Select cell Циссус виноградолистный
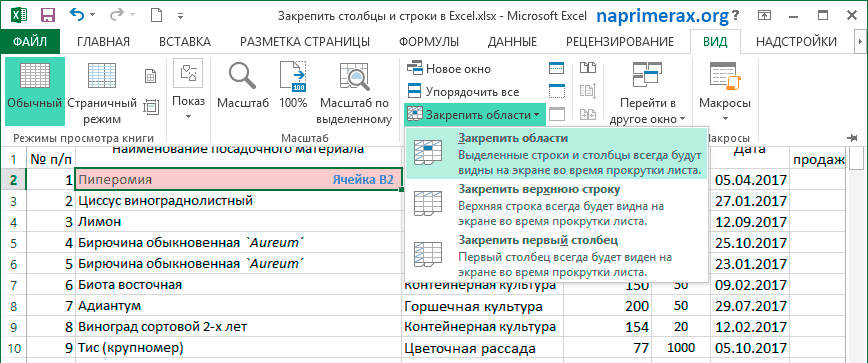Image resolution: width=868 pixels, height=363 pixels. (x=239, y=201)
